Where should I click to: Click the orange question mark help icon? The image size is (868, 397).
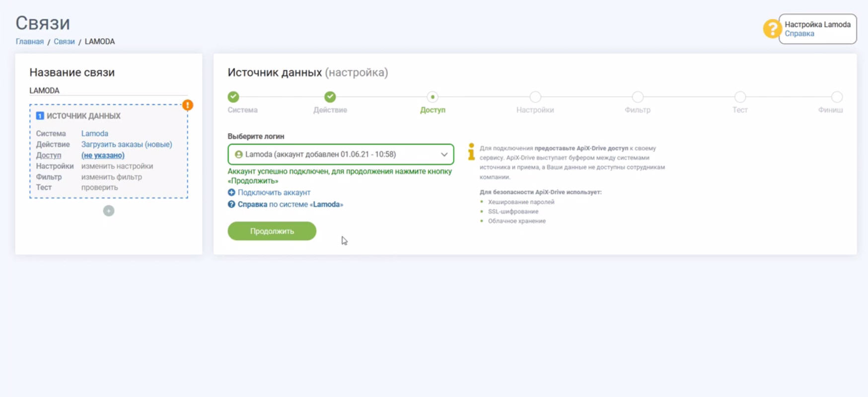pos(772,29)
